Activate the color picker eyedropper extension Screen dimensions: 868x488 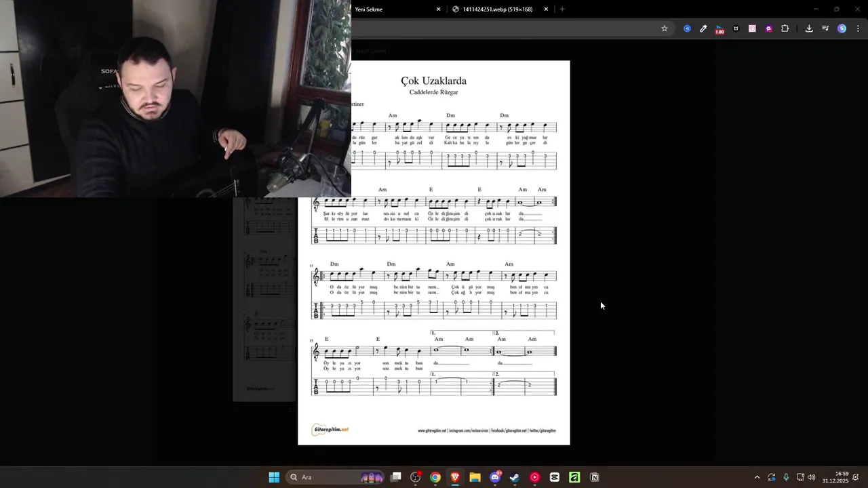coord(703,28)
